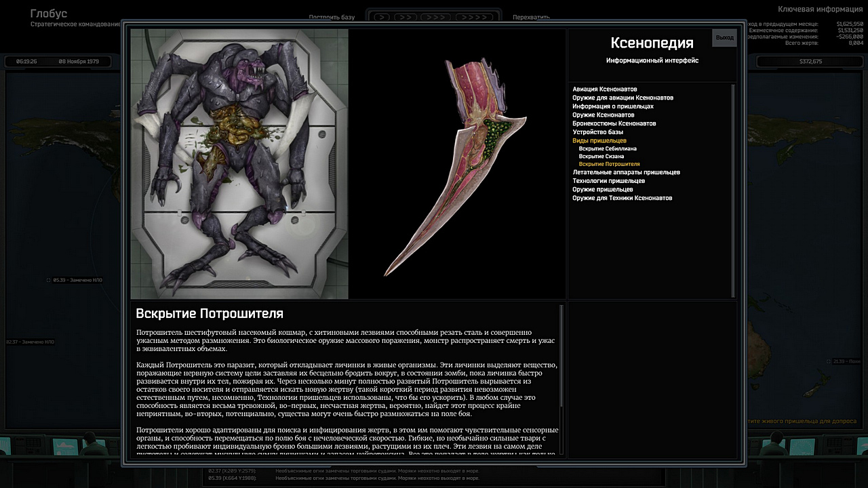Open the Вскрытие Сизана article
The image size is (868, 488).
[601, 156]
